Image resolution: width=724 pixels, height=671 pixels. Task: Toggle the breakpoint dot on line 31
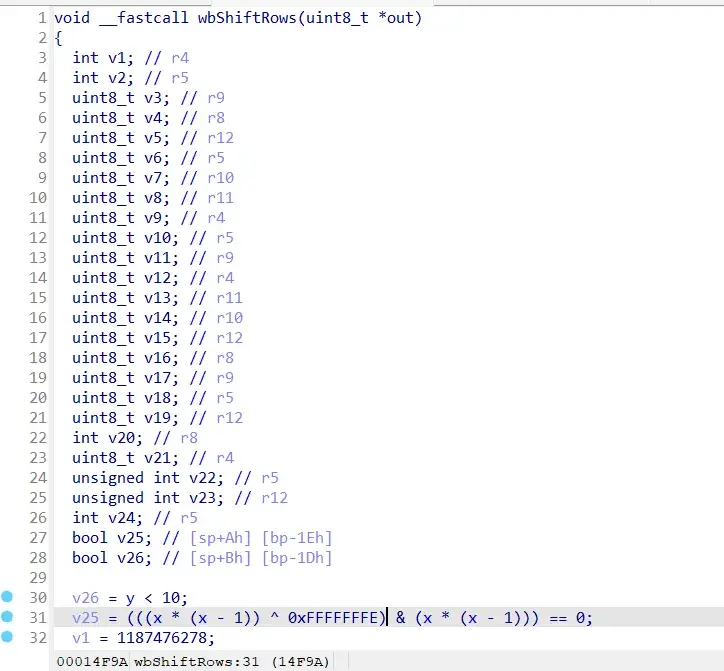7,617
